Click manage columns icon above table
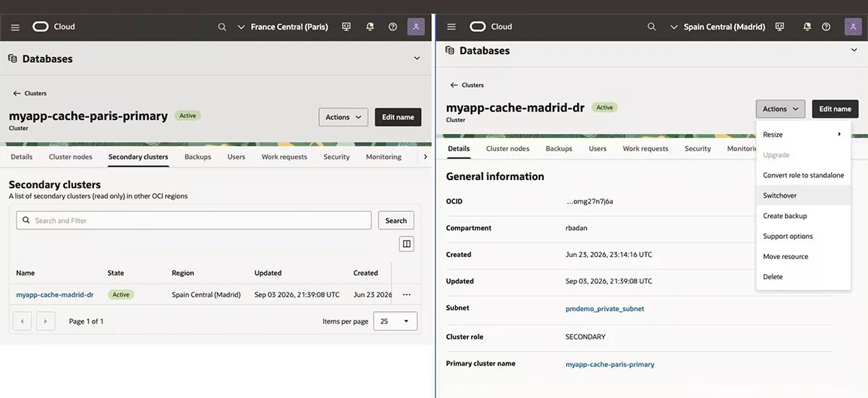 point(407,244)
